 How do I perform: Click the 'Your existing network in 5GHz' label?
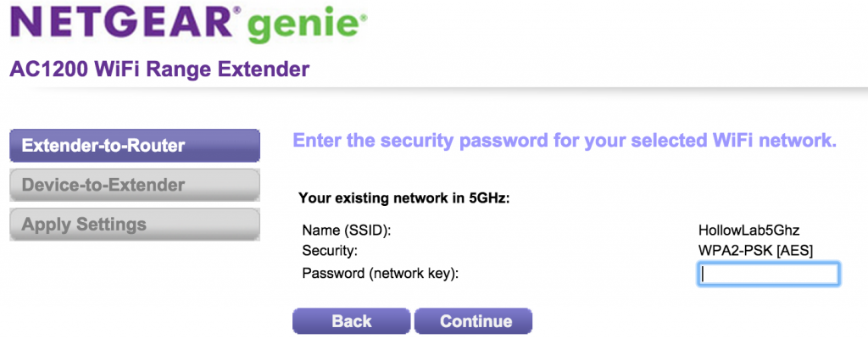coord(409,199)
